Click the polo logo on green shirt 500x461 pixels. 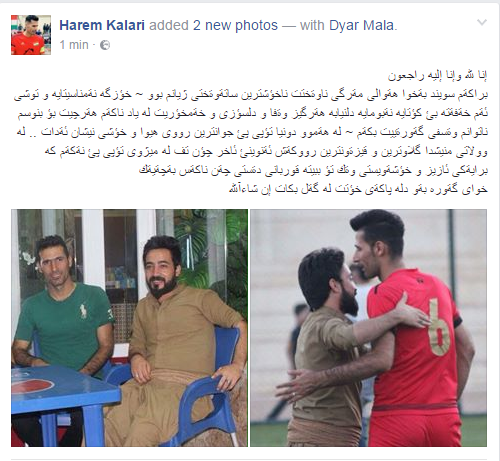click(83, 310)
